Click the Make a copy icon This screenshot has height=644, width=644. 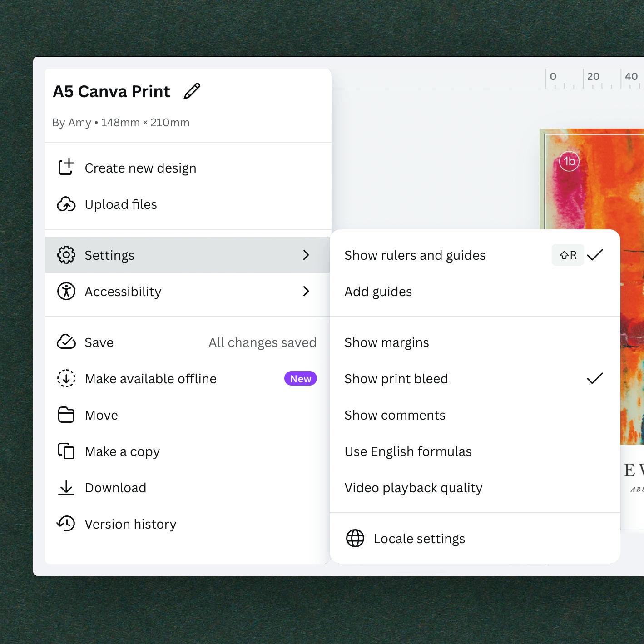click(66, 451)
